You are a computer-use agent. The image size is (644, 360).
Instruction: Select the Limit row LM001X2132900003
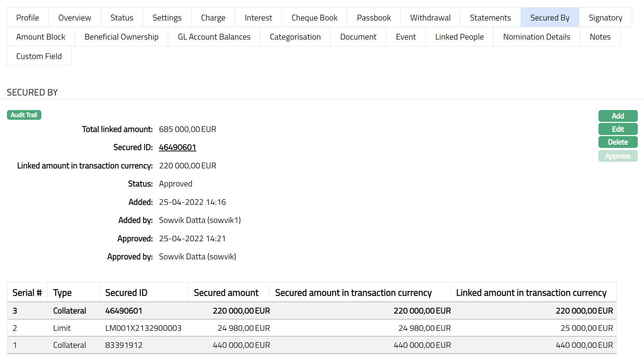(x=143, y=328)
